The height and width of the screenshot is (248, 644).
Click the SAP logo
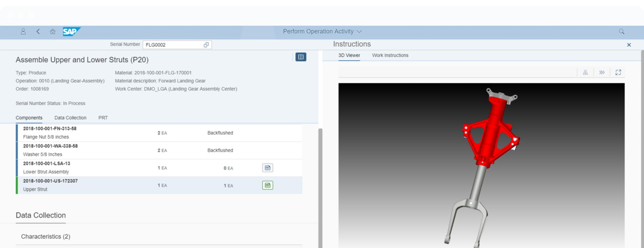71,32
